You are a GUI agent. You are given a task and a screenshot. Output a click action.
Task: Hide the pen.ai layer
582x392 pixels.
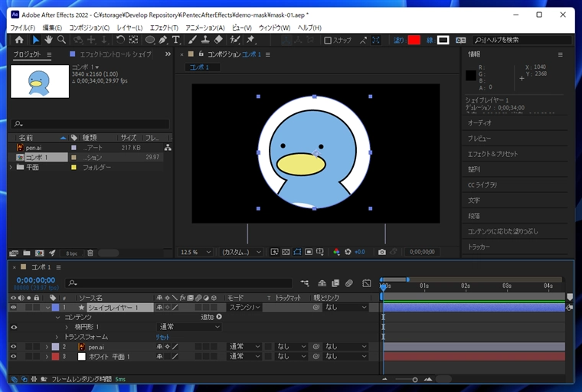[13, 347]
